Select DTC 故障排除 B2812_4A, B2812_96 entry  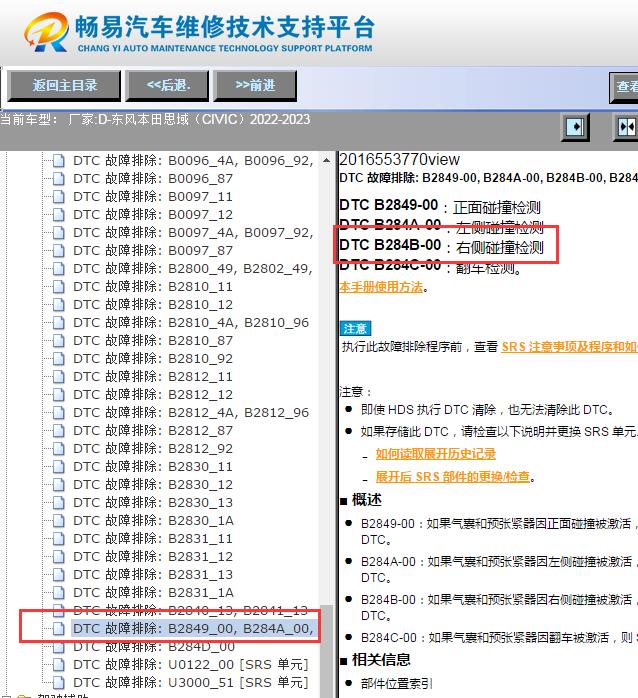coord(191,413)
